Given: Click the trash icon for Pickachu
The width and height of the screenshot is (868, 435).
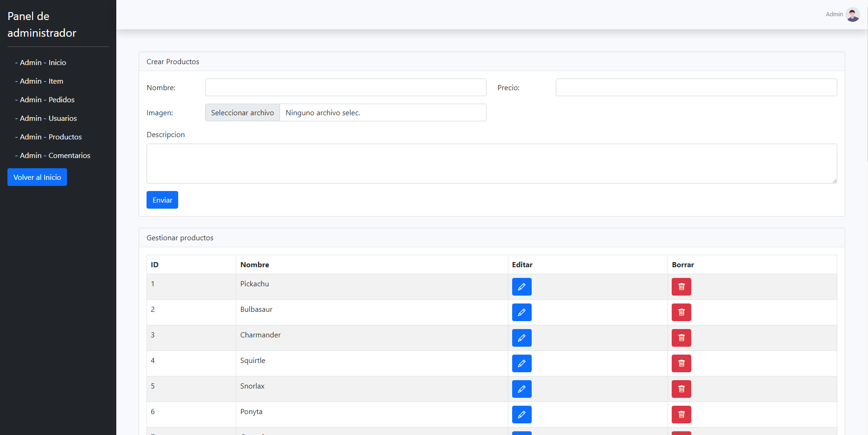Looking at the screenshot, I should pyautogui.click(x=681, y=287).
